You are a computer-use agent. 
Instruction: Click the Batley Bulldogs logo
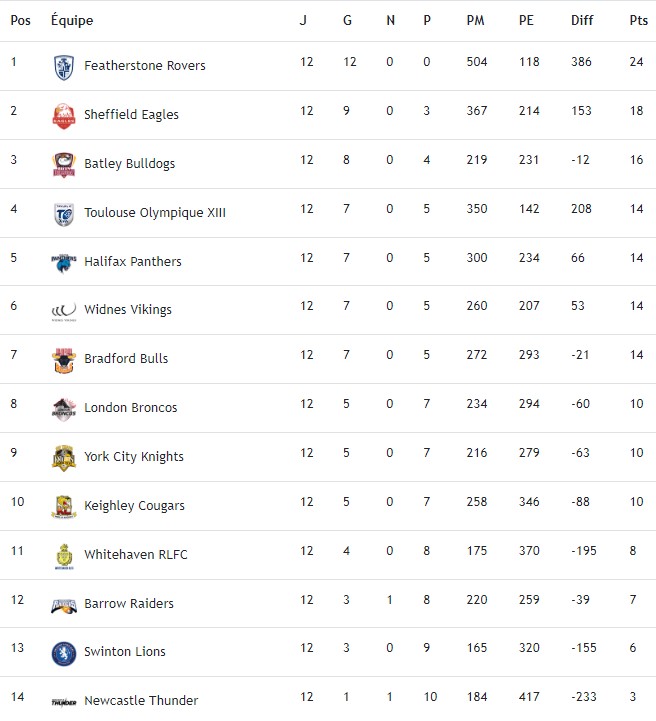pos(64,165)
